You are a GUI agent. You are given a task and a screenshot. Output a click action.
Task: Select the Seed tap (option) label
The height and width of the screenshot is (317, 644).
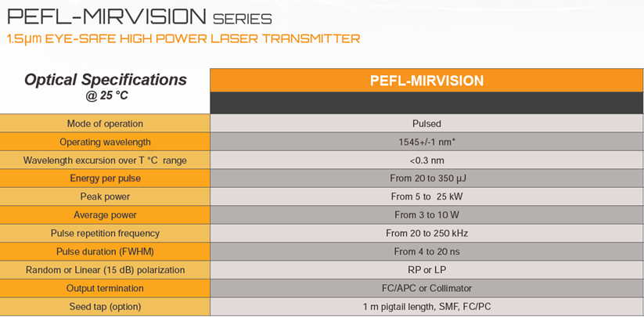click(x=105, y=307)
